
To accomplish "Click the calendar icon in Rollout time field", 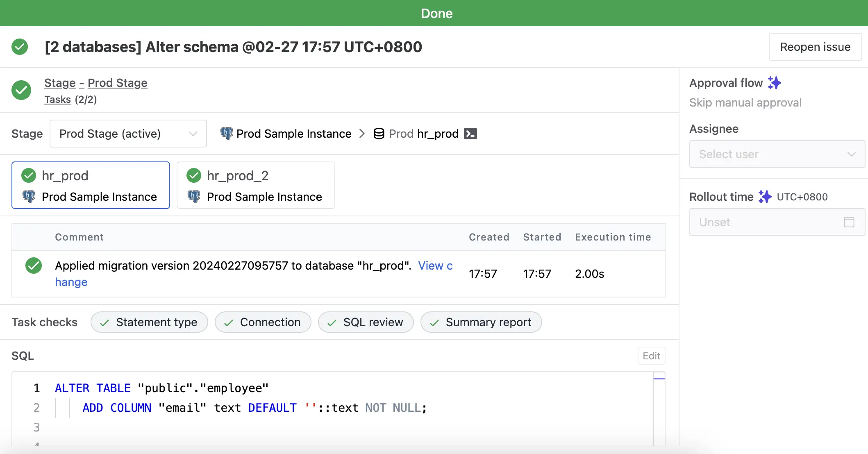I will pyautogui.click(x=849, y=222).
